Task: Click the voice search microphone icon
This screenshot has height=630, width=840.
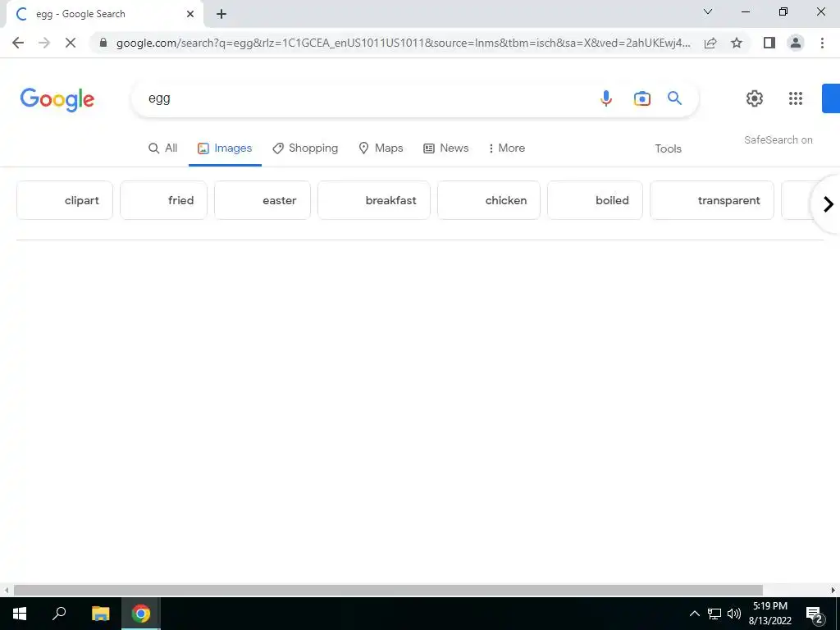Action: 606,98
